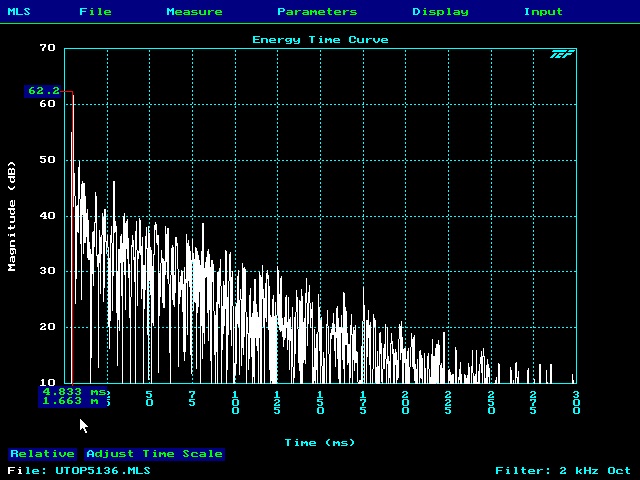
Task: Click the 175 time axis tick label
Action: click(363, 402)
